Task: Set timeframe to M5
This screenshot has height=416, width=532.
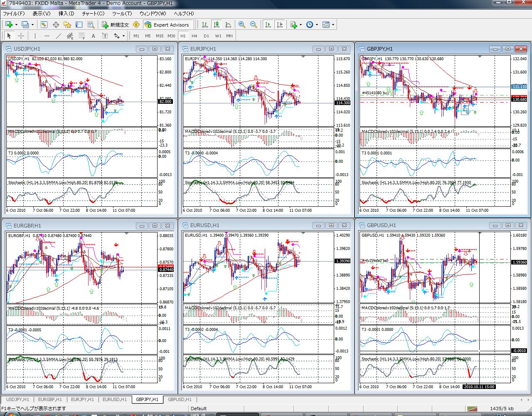Action: tap(148, 36)
